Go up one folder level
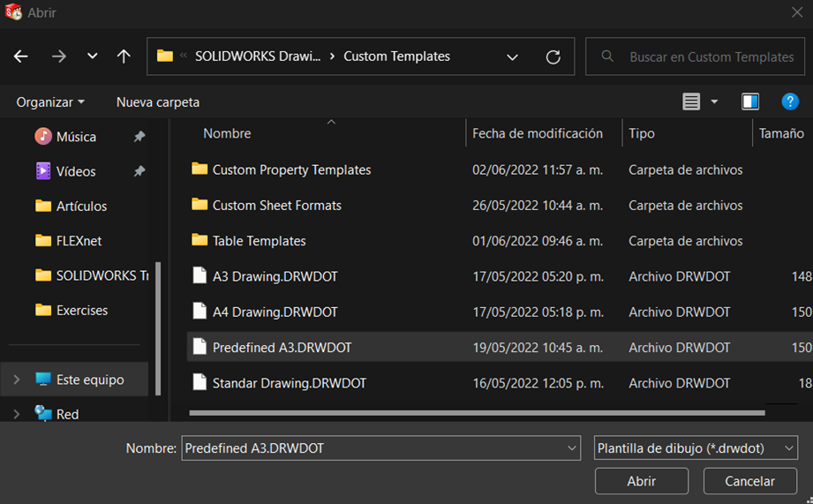The image size is (813, 504). 124,56
